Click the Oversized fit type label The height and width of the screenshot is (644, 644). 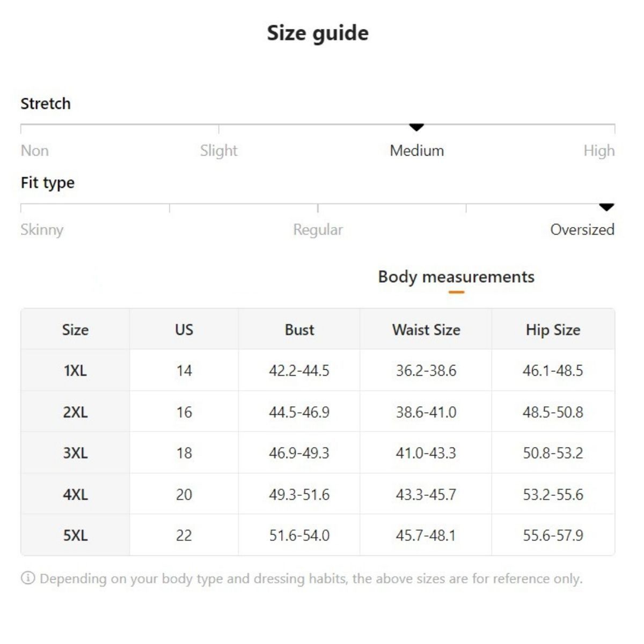point(582,230)
